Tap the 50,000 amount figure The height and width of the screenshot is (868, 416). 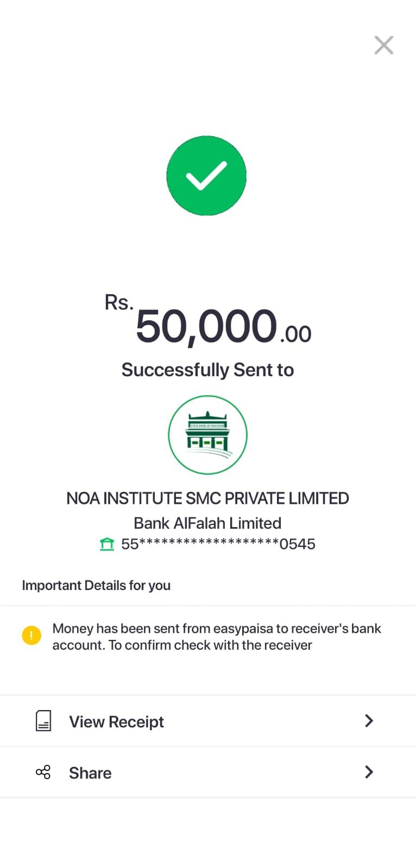click(x=206, y=327)
